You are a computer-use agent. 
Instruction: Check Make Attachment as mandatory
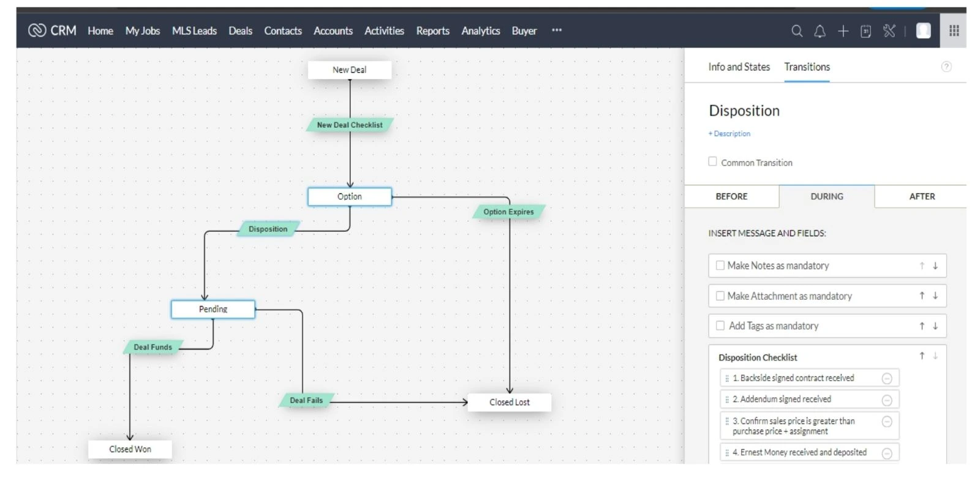coord(720,296)
